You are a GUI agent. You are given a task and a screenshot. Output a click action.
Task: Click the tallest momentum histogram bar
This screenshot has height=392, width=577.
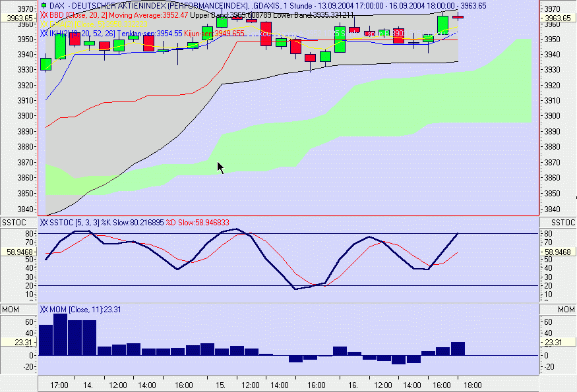(x=61, y=334)
